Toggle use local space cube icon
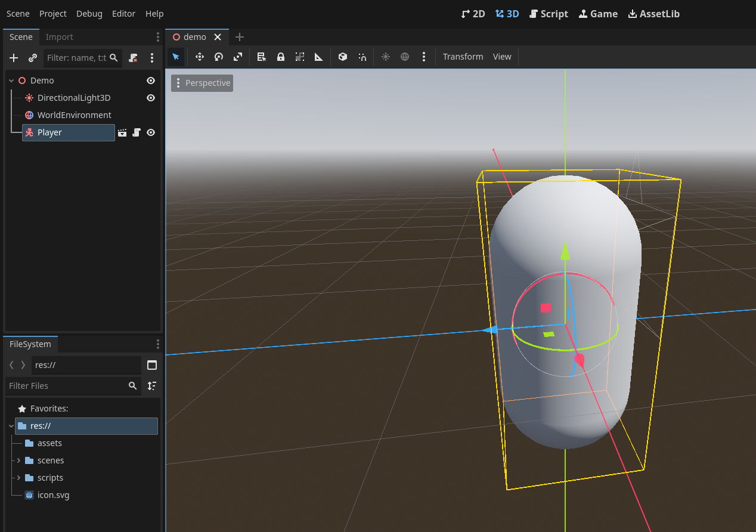This screenshot has height=532, width=756. tap(343, 57)
